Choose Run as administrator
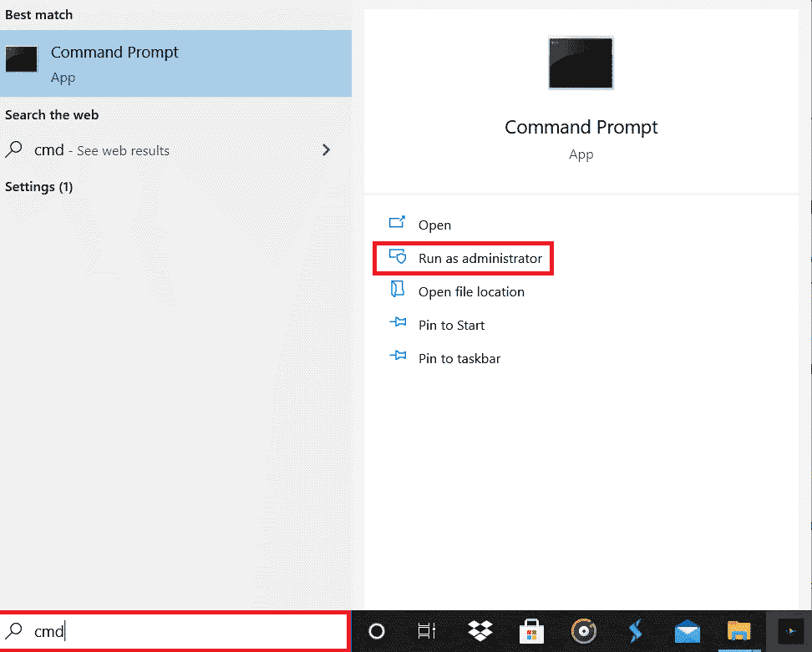 (x=480, y=258)
